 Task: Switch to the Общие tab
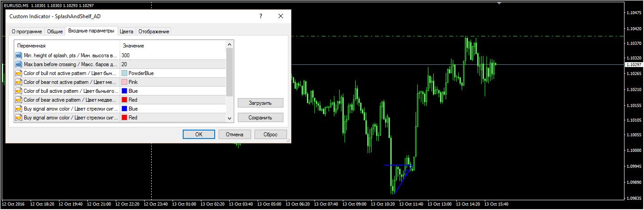point(55,32)
